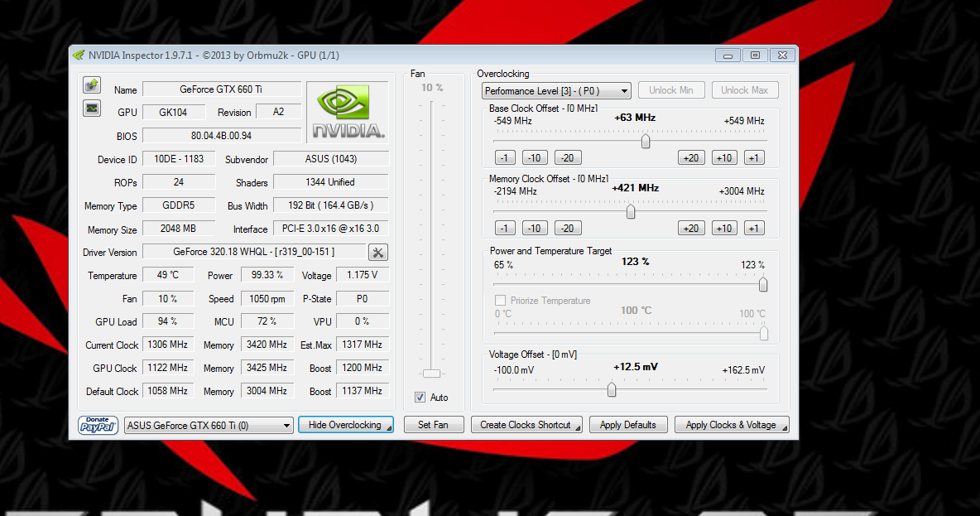Click the Memory Clock Offset slider thumb

point(631,212)
